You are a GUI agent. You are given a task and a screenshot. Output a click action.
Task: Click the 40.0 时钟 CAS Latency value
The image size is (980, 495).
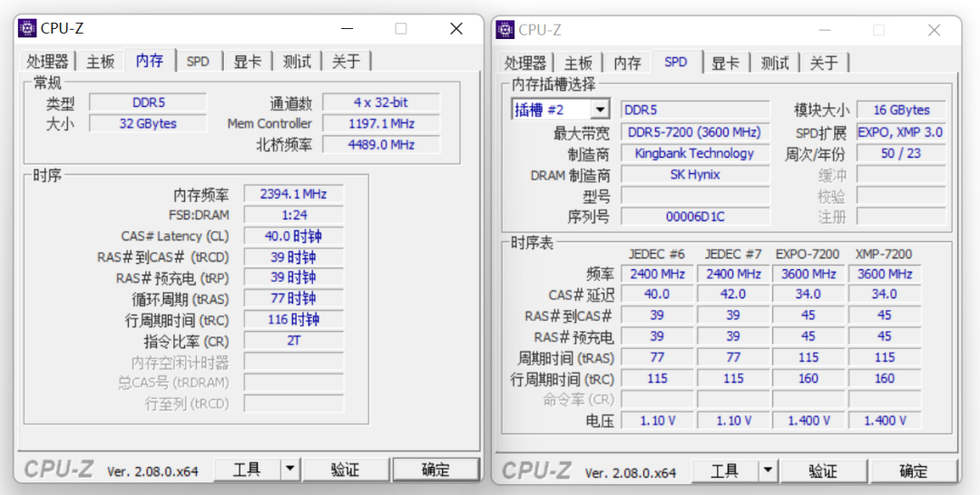294,236
